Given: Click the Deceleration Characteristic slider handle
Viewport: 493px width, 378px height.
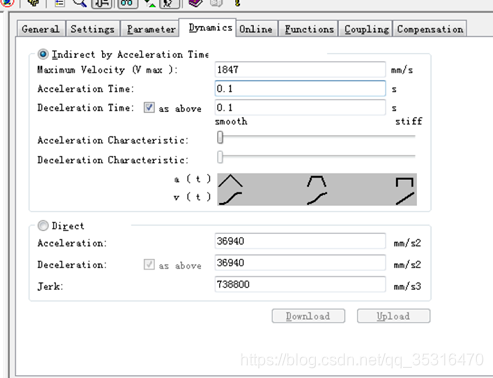Looking at the screenshot, I should (220, 157).
